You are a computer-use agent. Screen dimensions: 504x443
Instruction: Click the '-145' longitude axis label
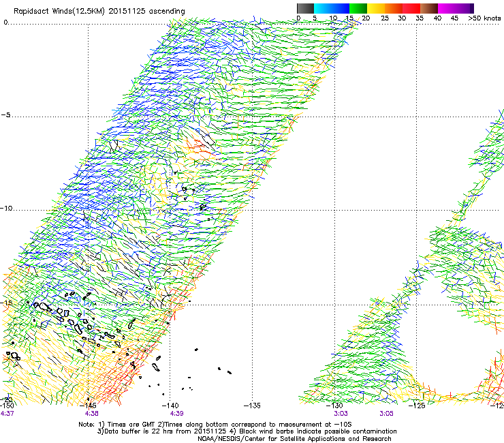pos(89,406)
